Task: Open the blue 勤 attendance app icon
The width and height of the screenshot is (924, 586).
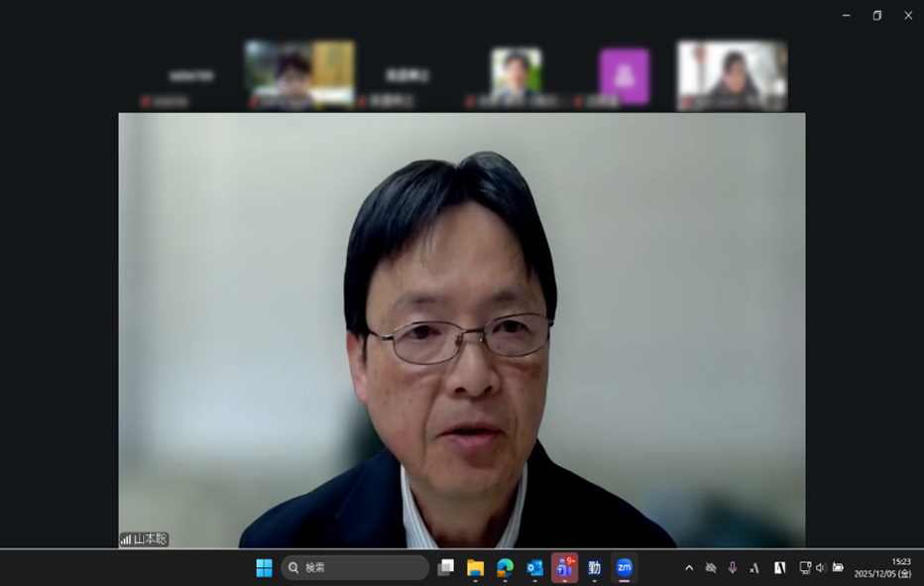Action: (x=595, y=568)
